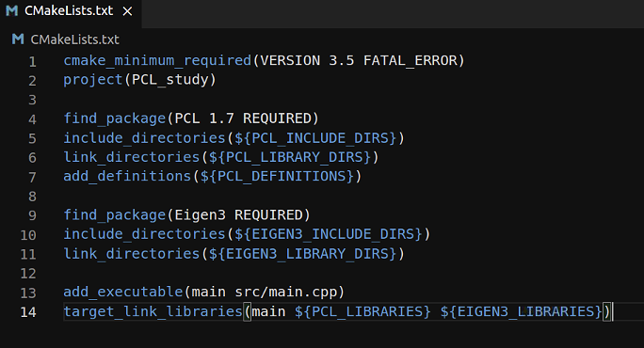This screenshot has width=644, height=348.
Task: Click ${PCL_DEFINITIONS} variable
Action: [x=277, y=177]
